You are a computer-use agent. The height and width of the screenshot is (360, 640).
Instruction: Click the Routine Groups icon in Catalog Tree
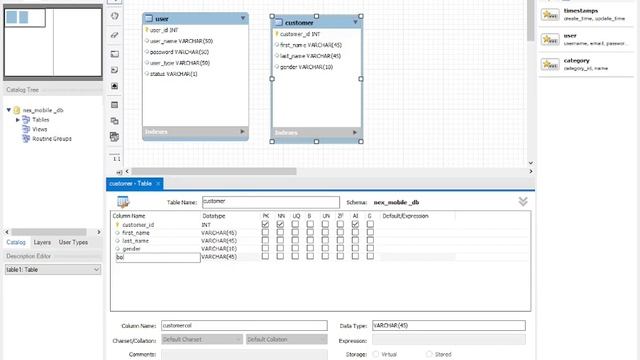(26, 139)
